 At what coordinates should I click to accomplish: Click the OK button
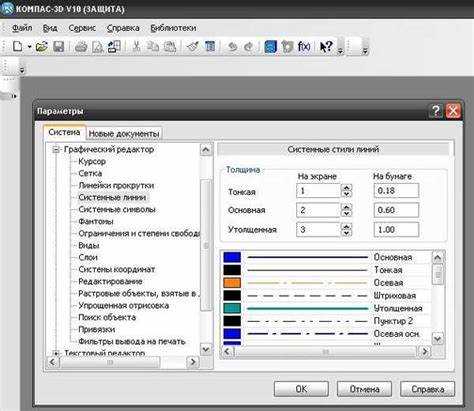pos(301,389)
